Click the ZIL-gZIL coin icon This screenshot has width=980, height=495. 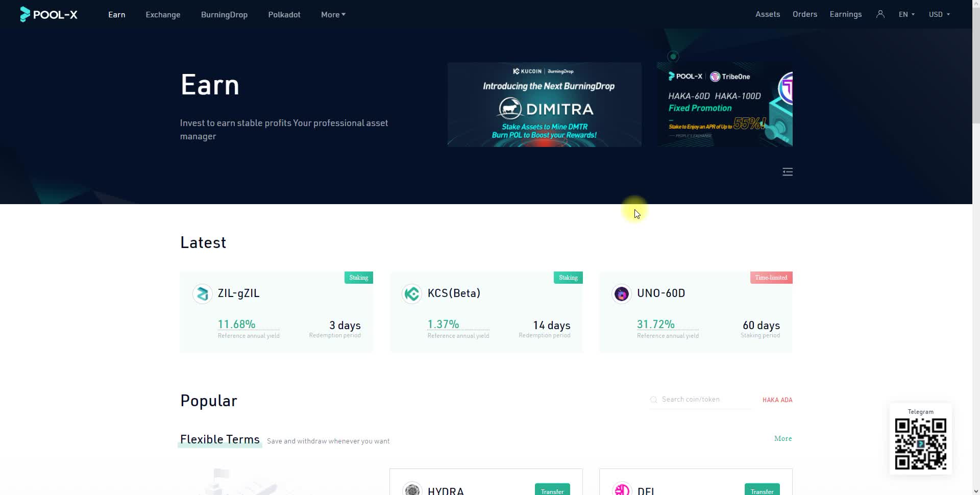203,294
